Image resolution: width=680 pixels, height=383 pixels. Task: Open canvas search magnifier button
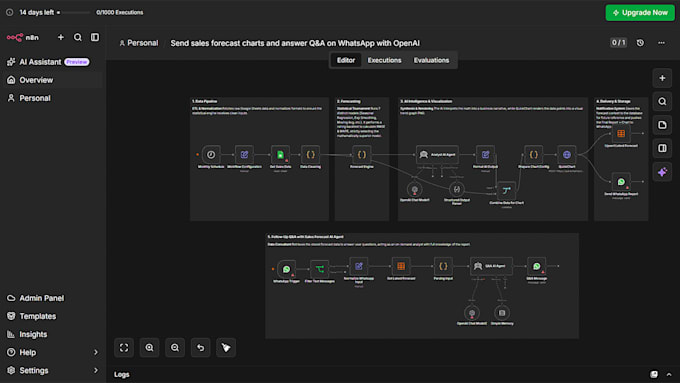coord(662,101)
